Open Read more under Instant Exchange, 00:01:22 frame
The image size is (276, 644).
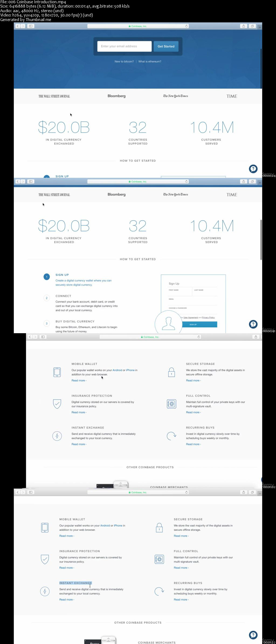(67, 599)
